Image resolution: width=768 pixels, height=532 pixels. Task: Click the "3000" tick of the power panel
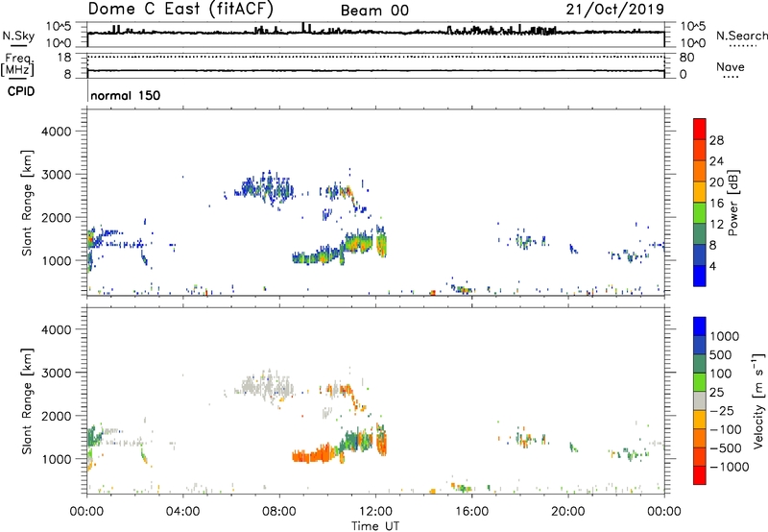pyautogui.click(x=57, y=175)
